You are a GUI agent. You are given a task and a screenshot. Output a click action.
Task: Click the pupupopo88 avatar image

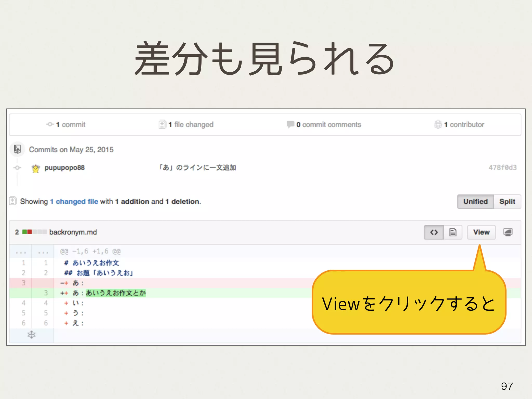(x=36, y=168)
